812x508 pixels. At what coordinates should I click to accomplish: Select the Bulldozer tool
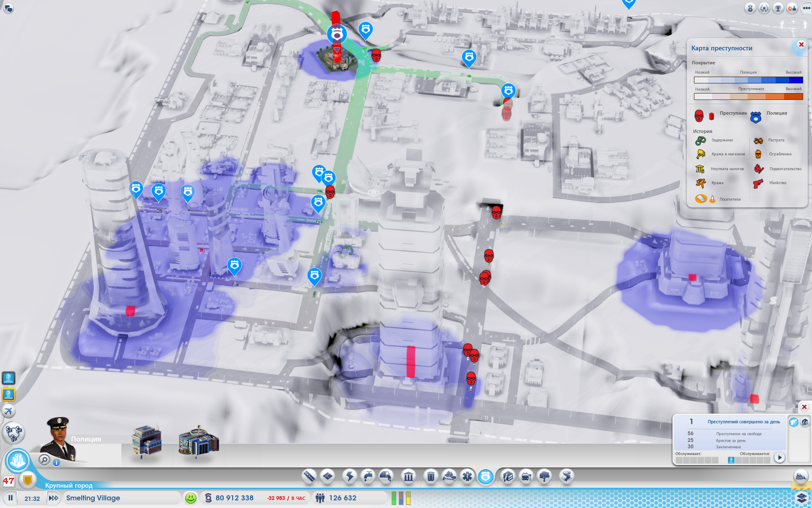(801, 477)
